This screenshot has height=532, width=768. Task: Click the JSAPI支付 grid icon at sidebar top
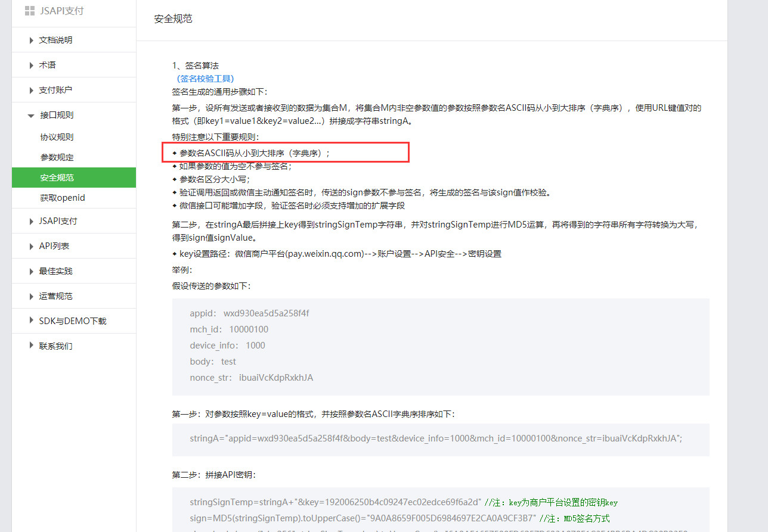point(30,11)
